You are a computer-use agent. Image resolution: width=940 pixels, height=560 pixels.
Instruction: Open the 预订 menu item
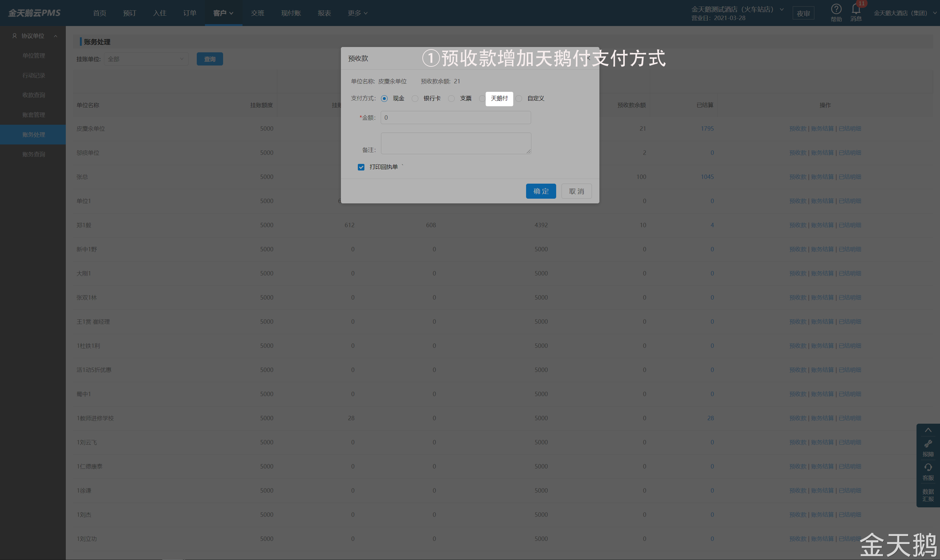[x=129, y=13]
